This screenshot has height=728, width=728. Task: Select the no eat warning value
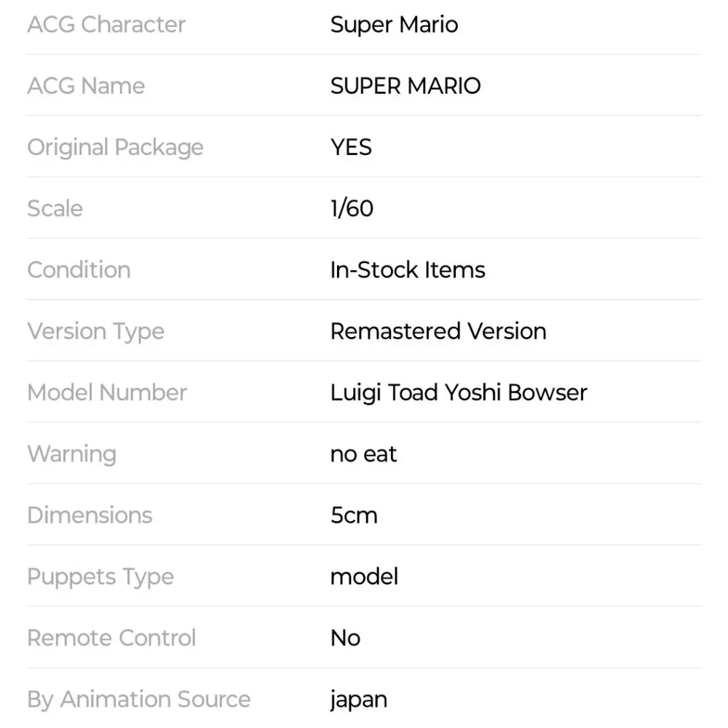[363, 454]
